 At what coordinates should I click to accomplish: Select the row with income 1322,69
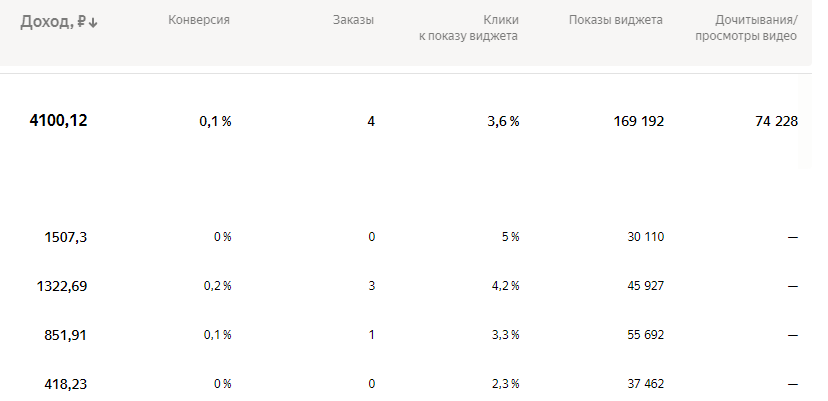(406, 286)
